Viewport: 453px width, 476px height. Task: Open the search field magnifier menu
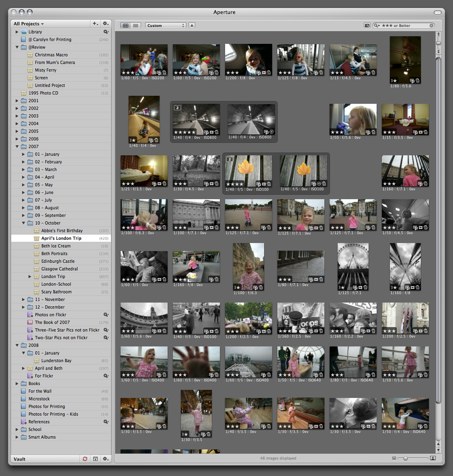tap(377, 25)
